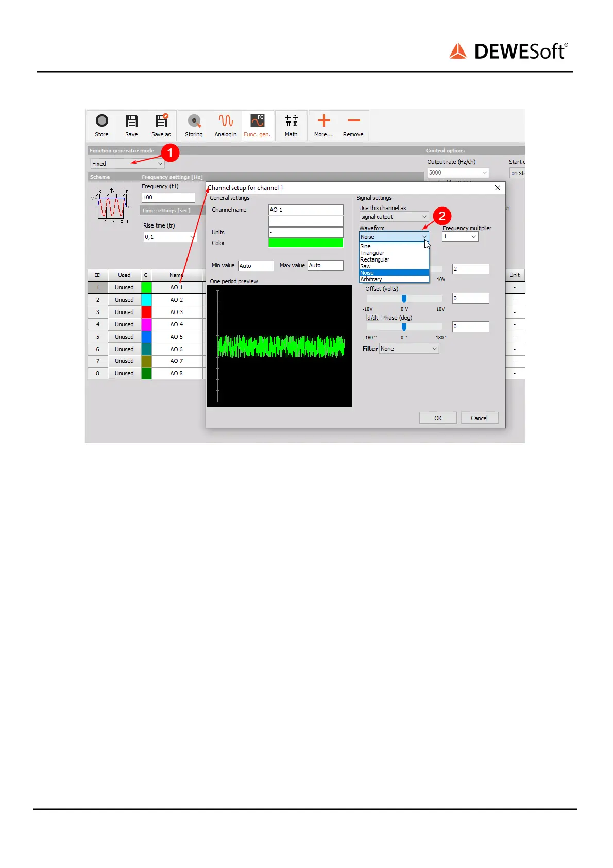Toggle the d/dt button
The image size is (613, 868).
[372, 318]
